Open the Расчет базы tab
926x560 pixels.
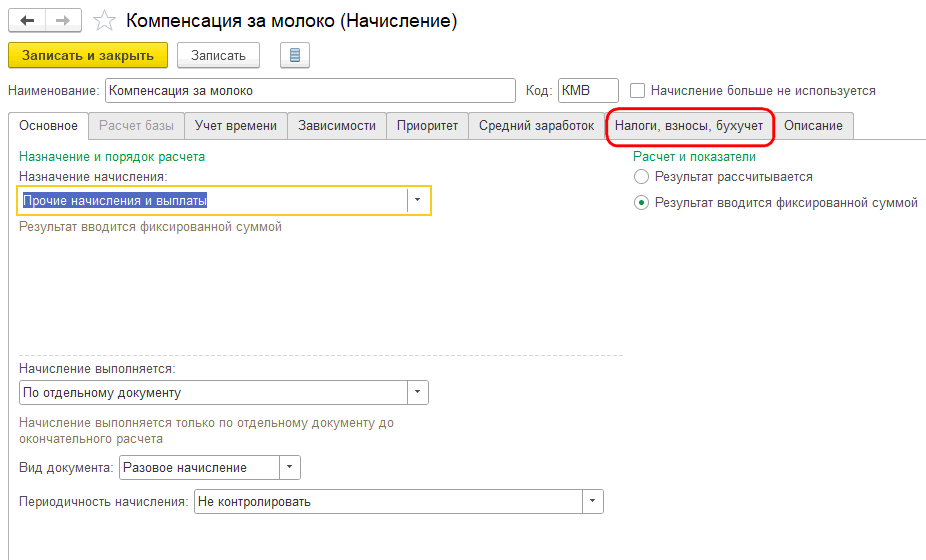136,126
